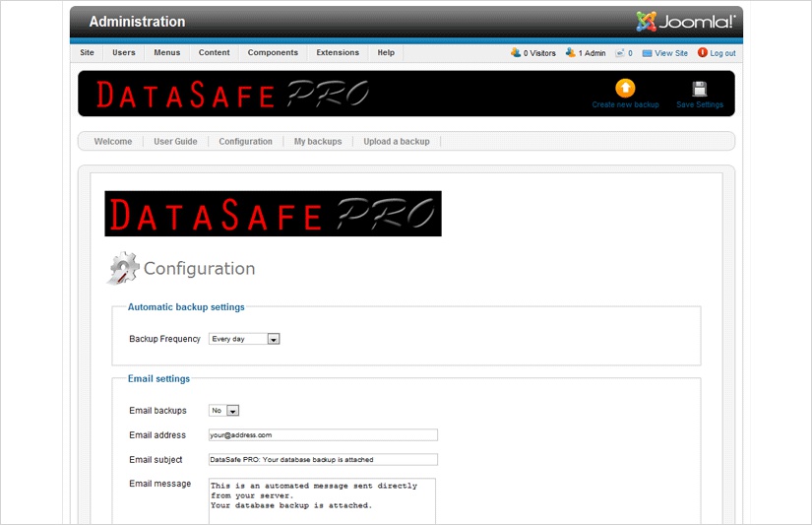The height and width of the screenshot is (525, 812).
Task: Click the Save Settings floppy disk icon
Action: pos(700,89)
